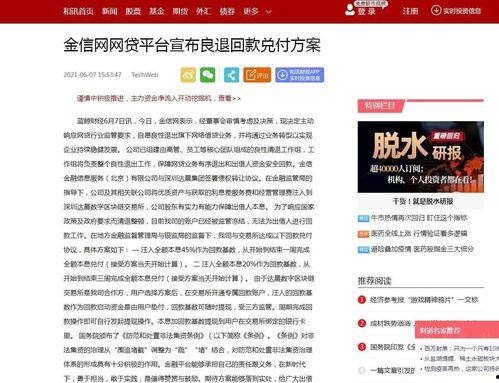
Task: Expand the 更多 dropdown chevron
Action: click(x=268, y=12)
